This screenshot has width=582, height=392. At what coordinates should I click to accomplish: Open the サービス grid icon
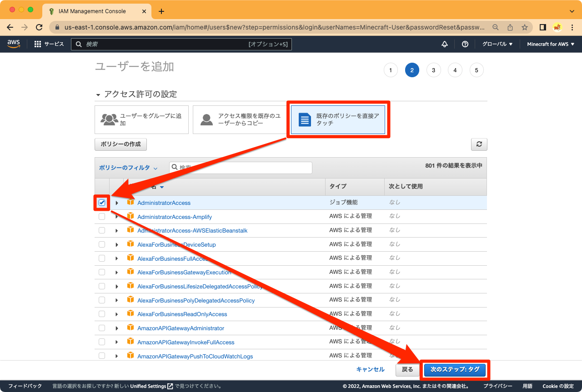(x=37, y=44)
